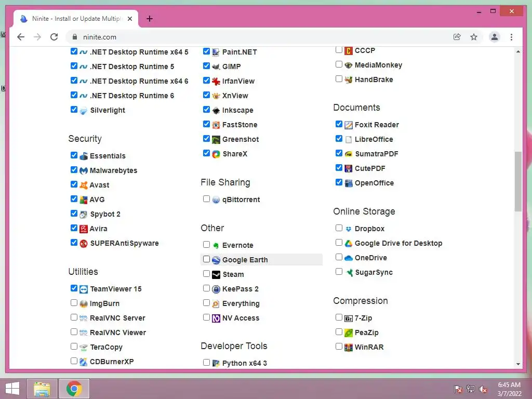Viewport: 532px width, 399px height.
Task: Click the CCCP icon
Action: tap(349, 51)
